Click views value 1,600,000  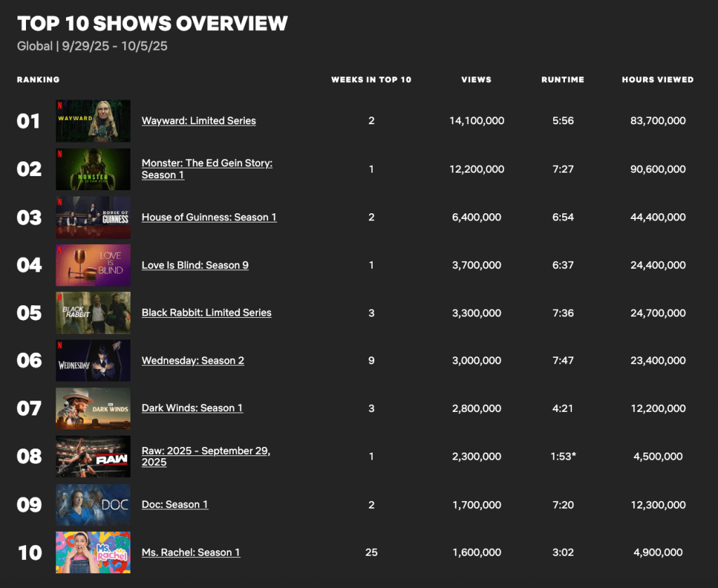point(477,553)
